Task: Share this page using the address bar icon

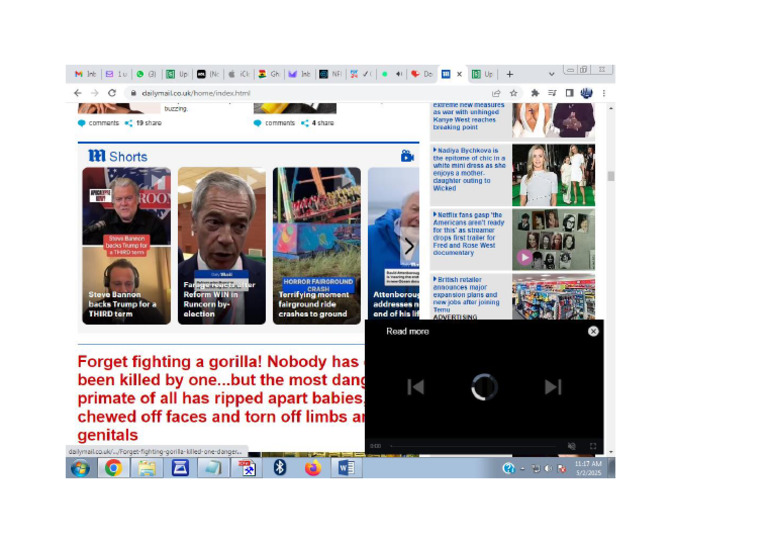Action: [x=496, y=93]
